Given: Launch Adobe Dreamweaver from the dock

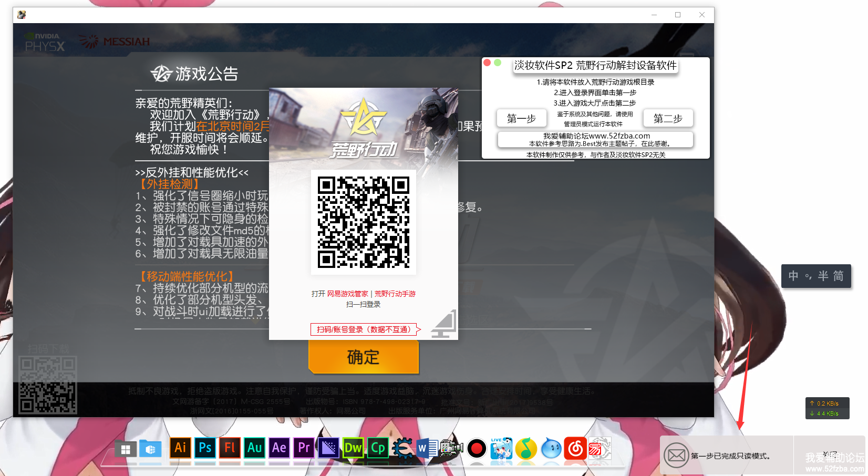Looking at the screenshot, I should pyautogui.click(x=353, y=448).
